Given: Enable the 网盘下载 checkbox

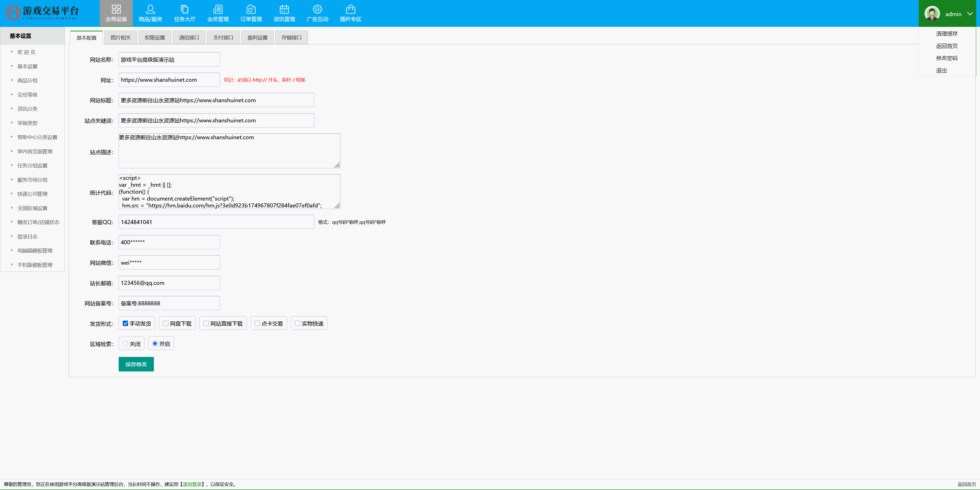Looking at the screenshot, I should coord(165,323).
